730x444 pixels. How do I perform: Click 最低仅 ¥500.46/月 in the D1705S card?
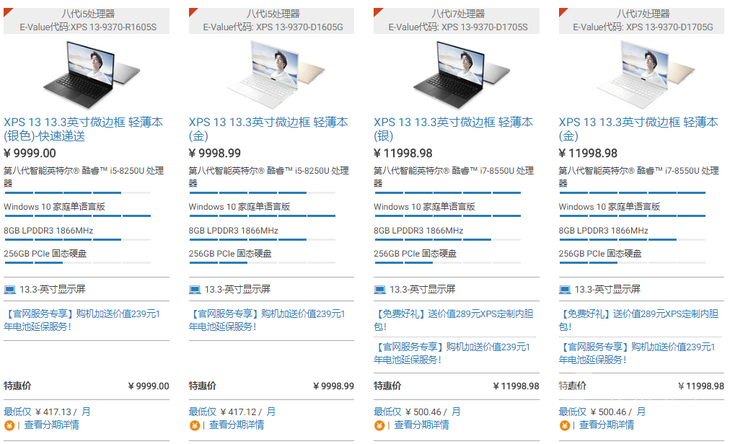pos(417,412)
